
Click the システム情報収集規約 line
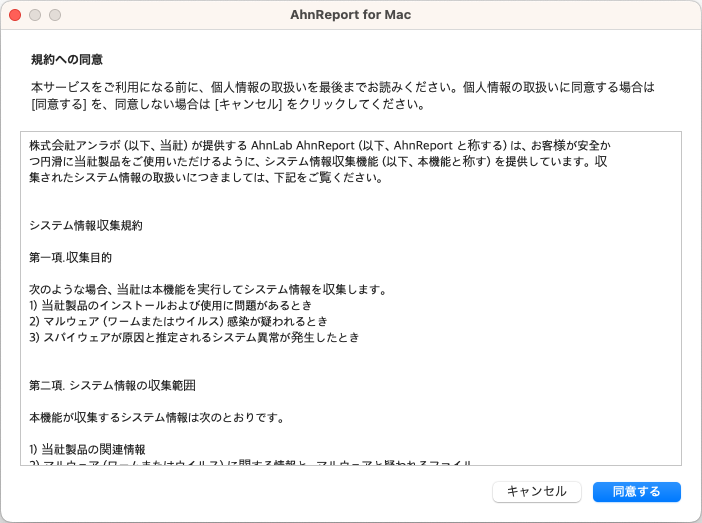coord(86,225)
